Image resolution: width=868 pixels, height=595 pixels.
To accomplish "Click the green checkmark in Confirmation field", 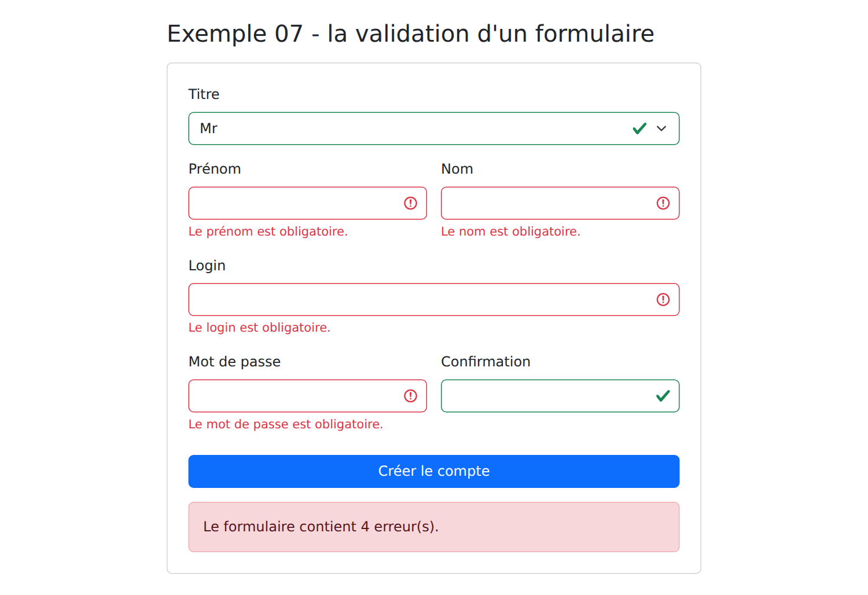I will point(663,396).
